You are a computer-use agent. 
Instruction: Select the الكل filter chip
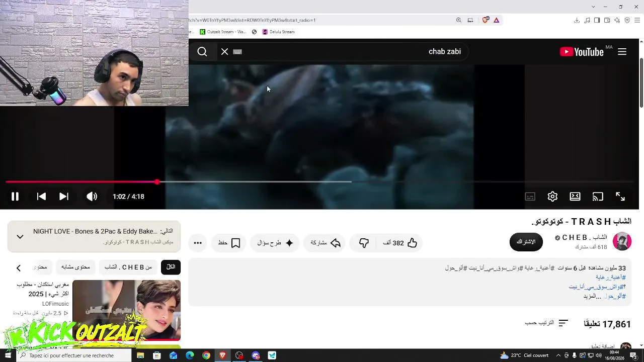[x=171, y=267]
